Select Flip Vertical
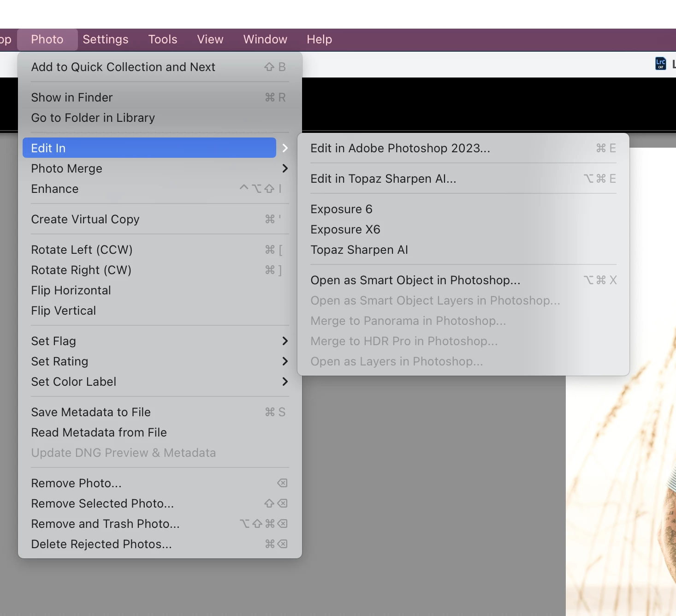Image resolution: width=676 pixels, height=616 pixels. [x=160, y=311]
